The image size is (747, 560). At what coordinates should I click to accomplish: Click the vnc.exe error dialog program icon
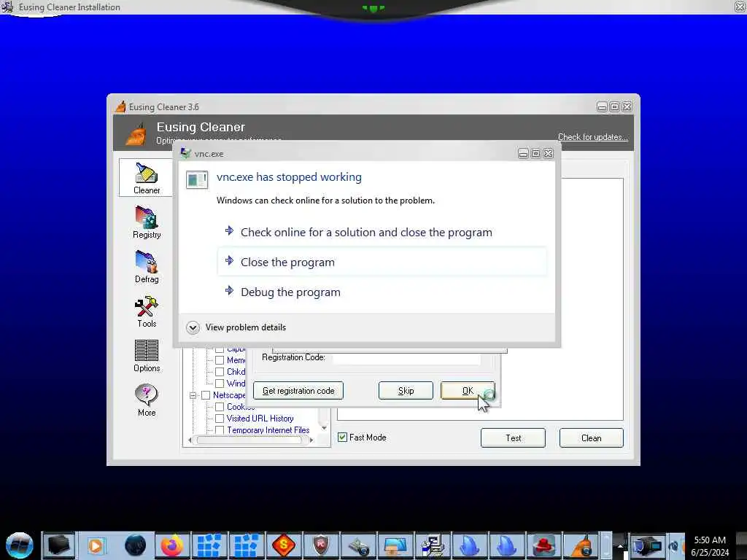click(196, 179)
